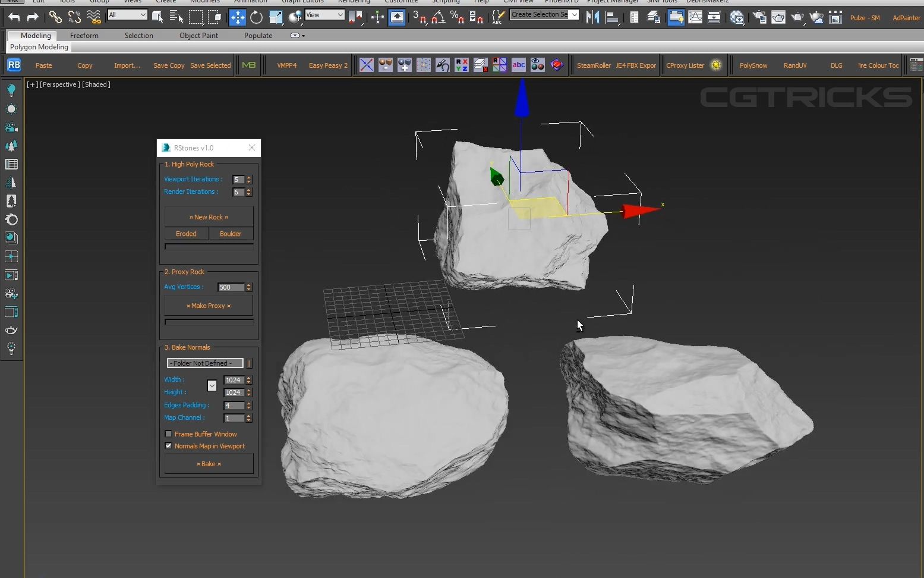Open the viewport [+] general menu

(32, 84)
